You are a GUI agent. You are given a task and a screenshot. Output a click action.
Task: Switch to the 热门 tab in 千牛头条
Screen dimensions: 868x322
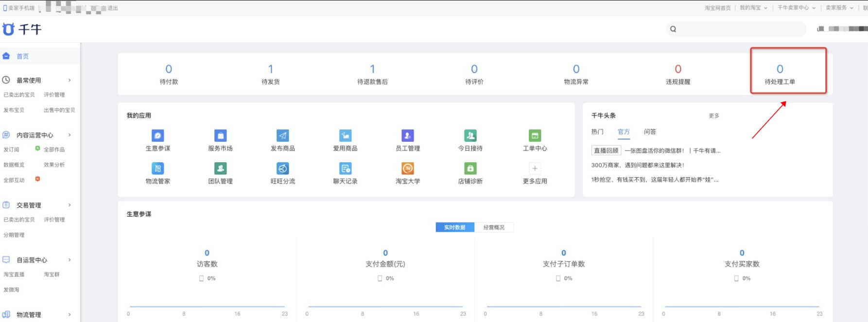click(597, 132)
